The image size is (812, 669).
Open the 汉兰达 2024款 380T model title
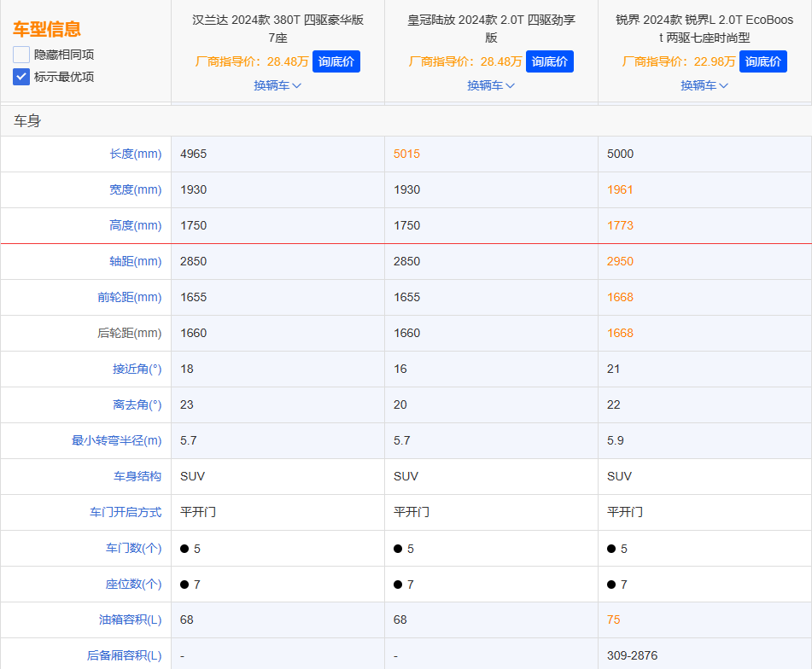pos(277,28)
